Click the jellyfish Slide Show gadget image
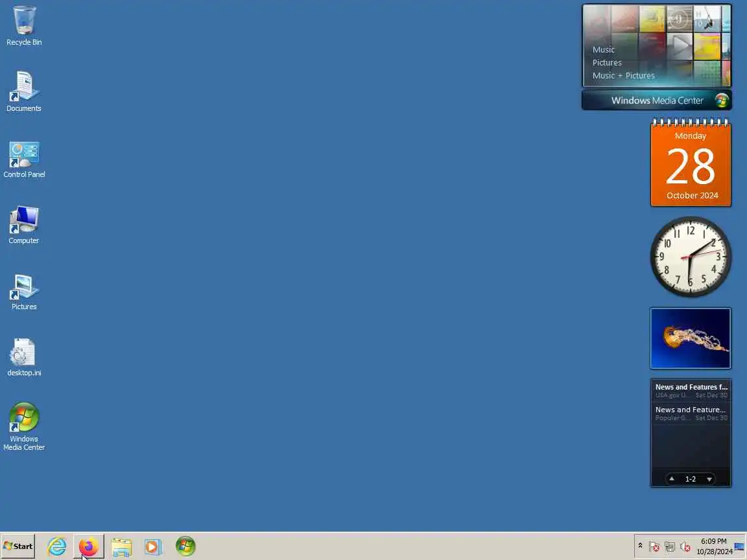 tap(691, 338)
